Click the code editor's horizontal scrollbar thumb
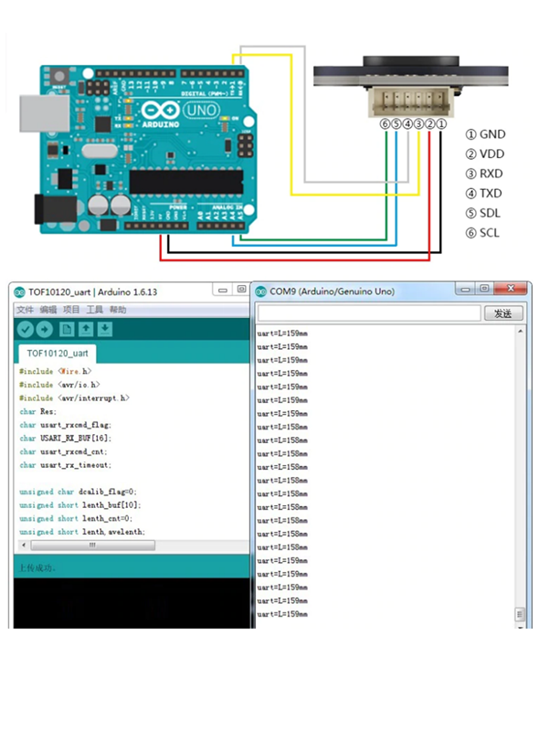 (x=91, y=546)
